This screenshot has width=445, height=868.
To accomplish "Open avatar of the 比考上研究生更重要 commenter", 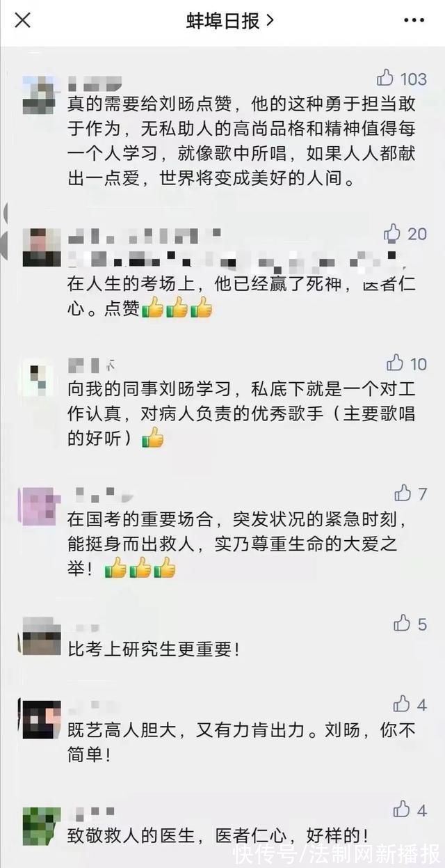I will coord(41,636).
